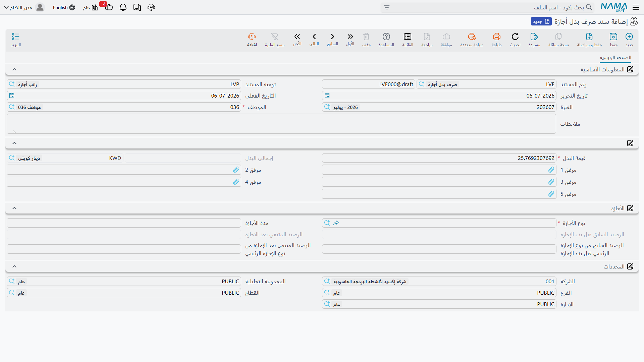The image size is (644, 362).
Task: Click the search box بحث بكود - اسم الملف
Action: [488, 7]
